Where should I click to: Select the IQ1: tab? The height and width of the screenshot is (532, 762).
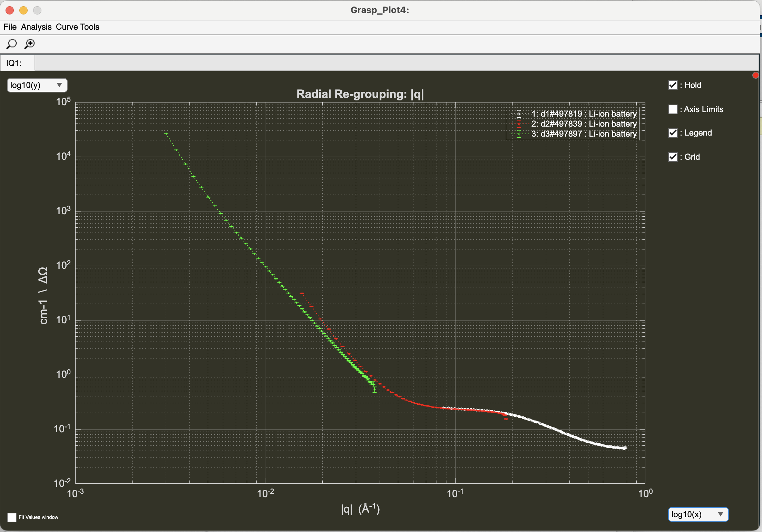click(x=14, y=63)
